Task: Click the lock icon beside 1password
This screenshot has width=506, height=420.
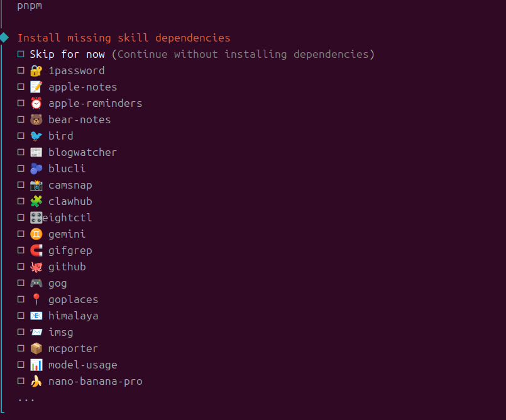Action: [36, 70]
